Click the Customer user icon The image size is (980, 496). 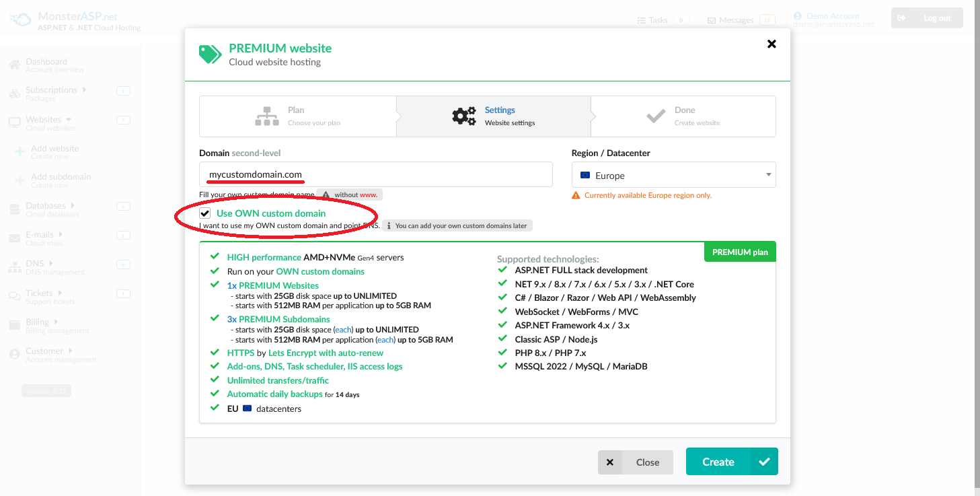(x=14, y=354)
